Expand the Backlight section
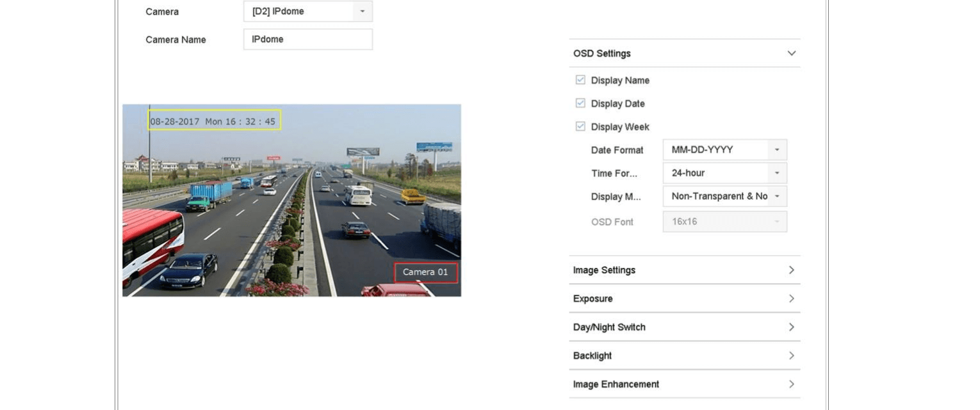This screenshot has width=980, height=410. [684, 356]
